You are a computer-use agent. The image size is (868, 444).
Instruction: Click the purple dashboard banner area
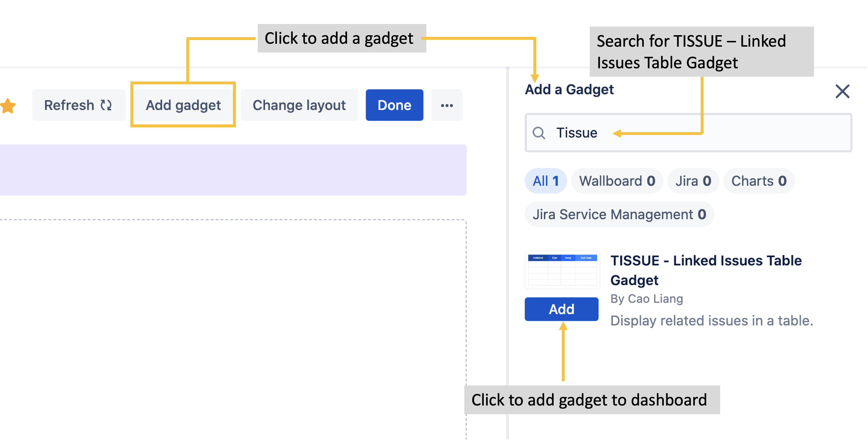click(233, 170)
